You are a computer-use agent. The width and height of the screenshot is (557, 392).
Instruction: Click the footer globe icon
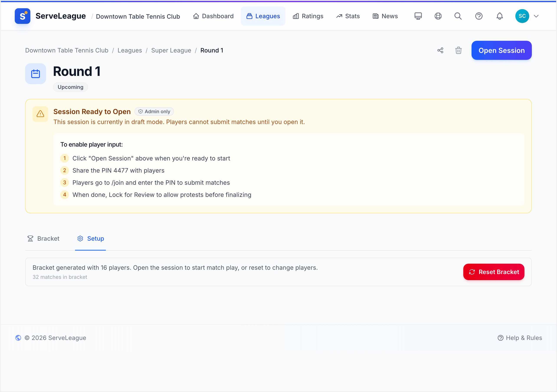[18, 338]
